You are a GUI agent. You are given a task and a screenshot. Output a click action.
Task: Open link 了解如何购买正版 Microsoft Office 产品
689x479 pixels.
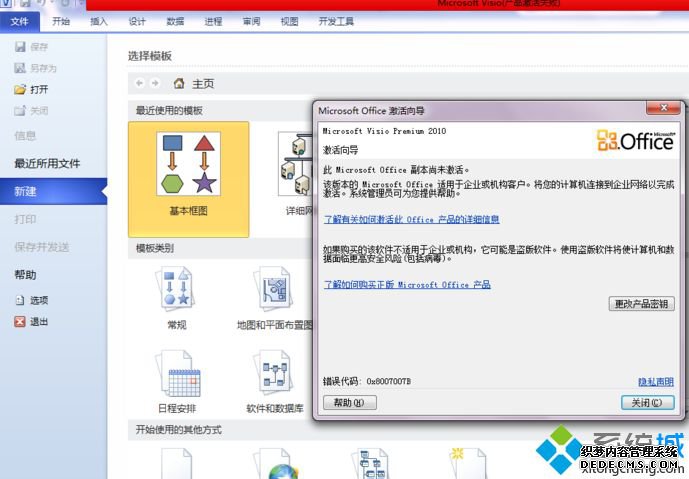pyautogui.click(x=407, y=284)
